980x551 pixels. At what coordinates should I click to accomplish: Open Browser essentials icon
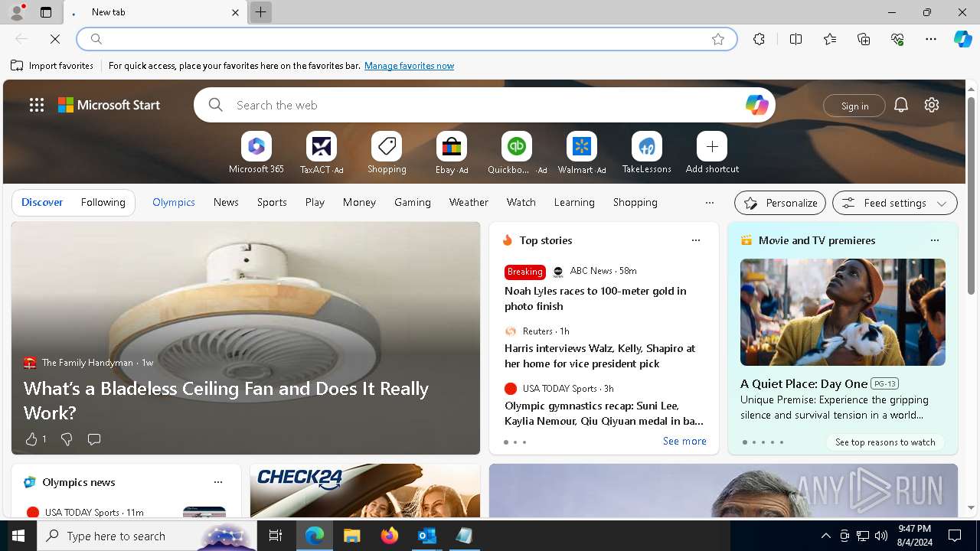point(897,39)
